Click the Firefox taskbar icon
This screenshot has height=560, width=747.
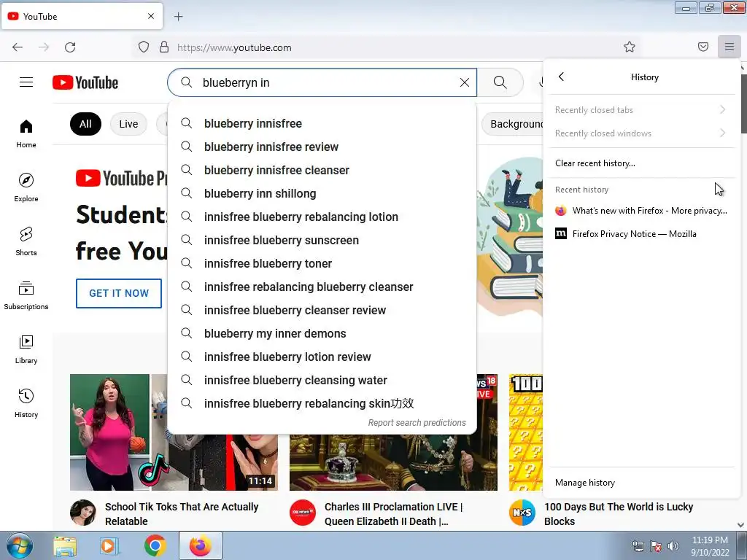(200, 546)
